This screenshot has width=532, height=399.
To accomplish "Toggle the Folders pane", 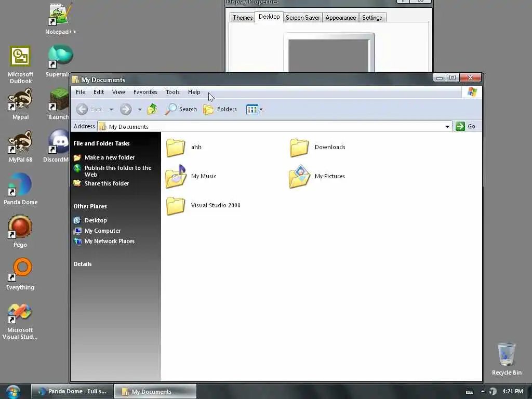I will tap(220, 109).
